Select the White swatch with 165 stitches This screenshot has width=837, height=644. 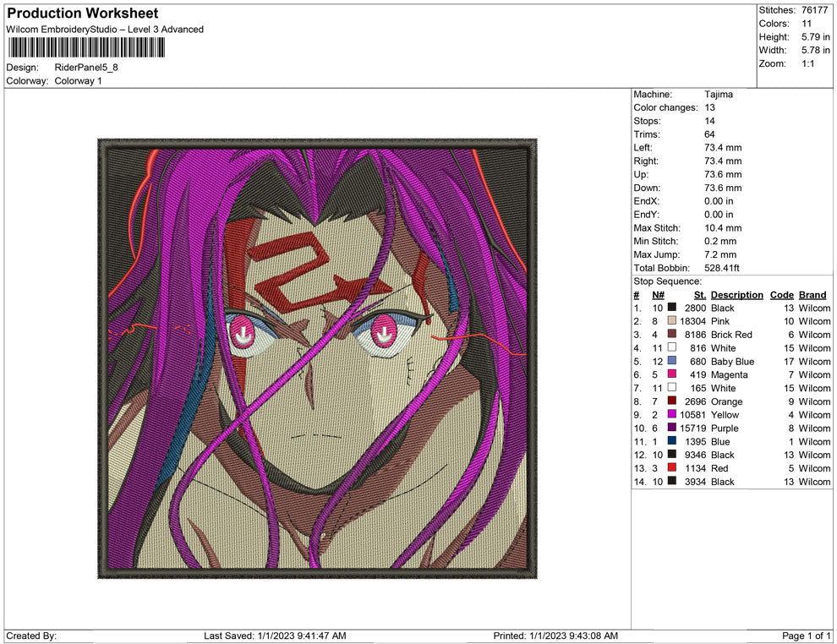click(x=672, y=387)
